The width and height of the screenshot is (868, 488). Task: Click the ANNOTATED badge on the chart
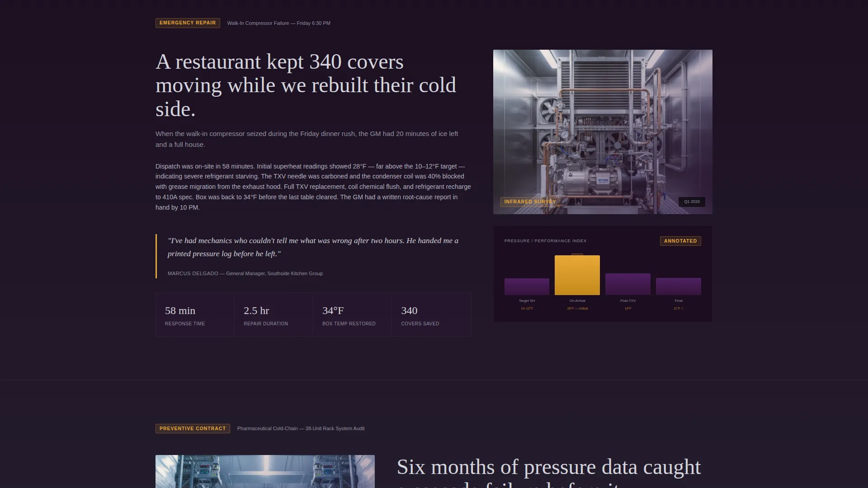[680, 241]
